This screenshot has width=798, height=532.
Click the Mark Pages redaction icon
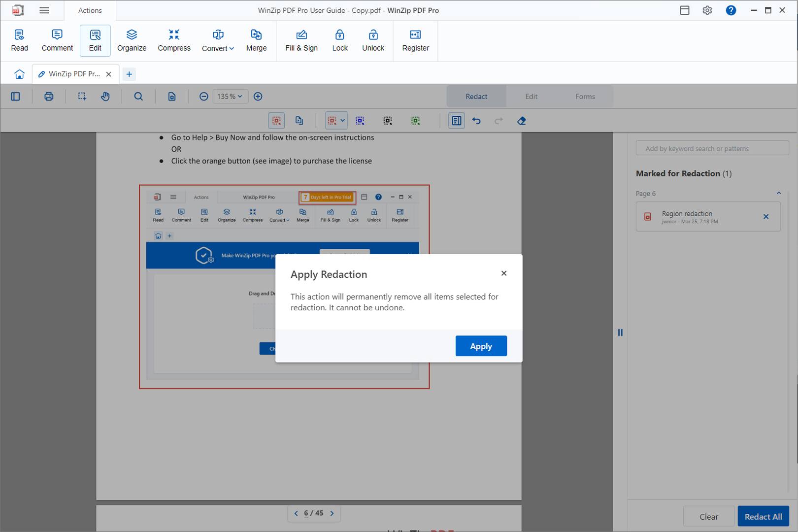[x=299, y=121]
